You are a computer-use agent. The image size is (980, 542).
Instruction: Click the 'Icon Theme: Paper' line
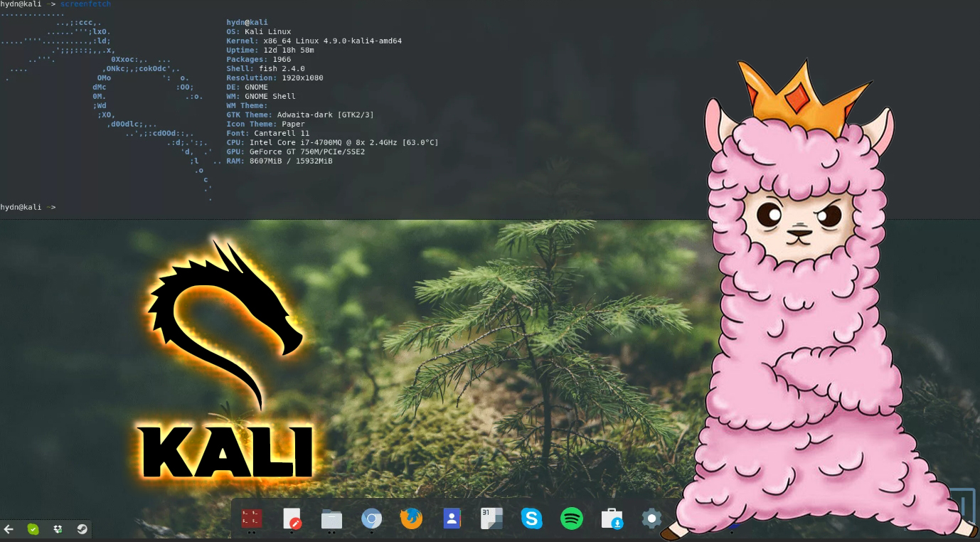click(265, 124)
